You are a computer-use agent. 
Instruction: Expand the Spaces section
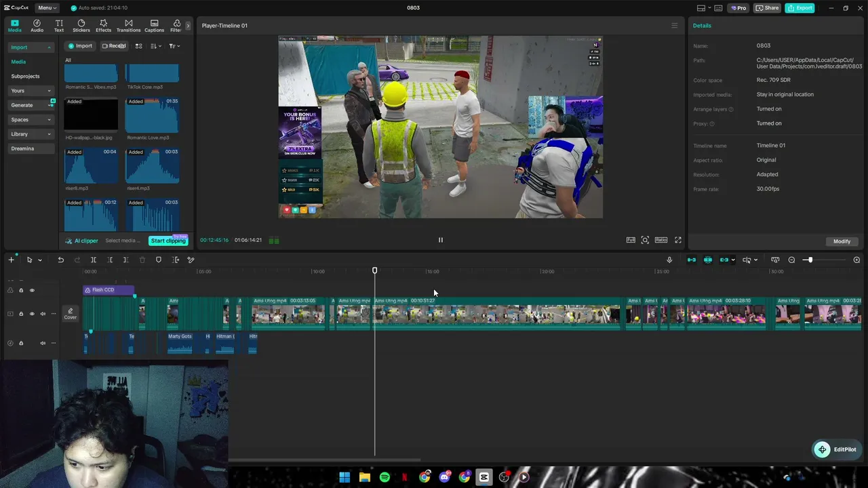coord(31,120)
